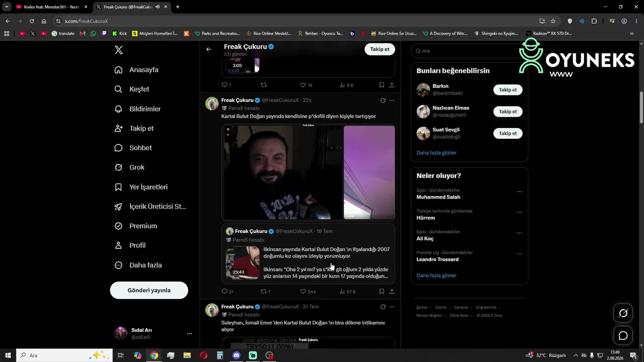Reply icon on the 22s post with 21 replies

(x=224, y=292)
